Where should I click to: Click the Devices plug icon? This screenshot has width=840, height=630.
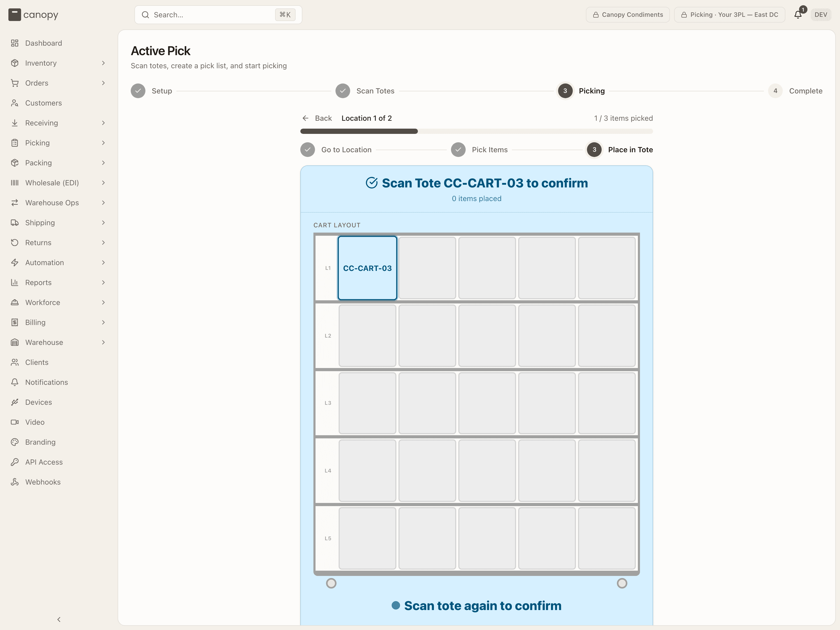[x=15, y=402]
